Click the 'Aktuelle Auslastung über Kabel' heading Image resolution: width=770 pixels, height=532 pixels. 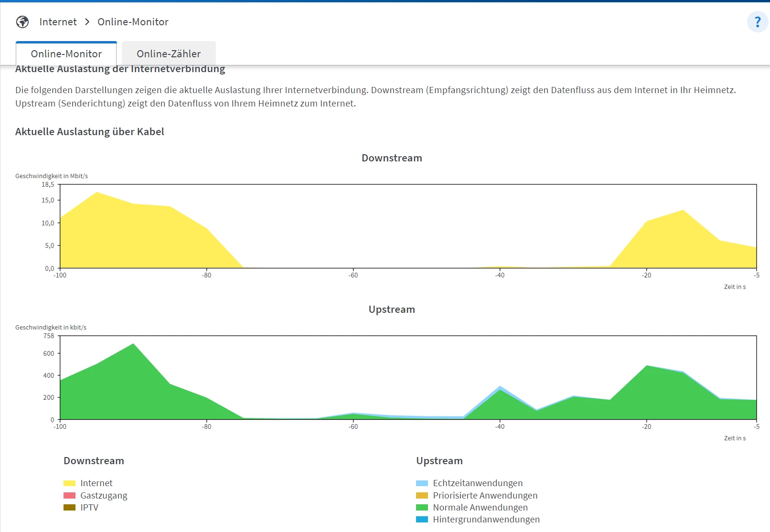pyautogui.click(x=90, y=132)
